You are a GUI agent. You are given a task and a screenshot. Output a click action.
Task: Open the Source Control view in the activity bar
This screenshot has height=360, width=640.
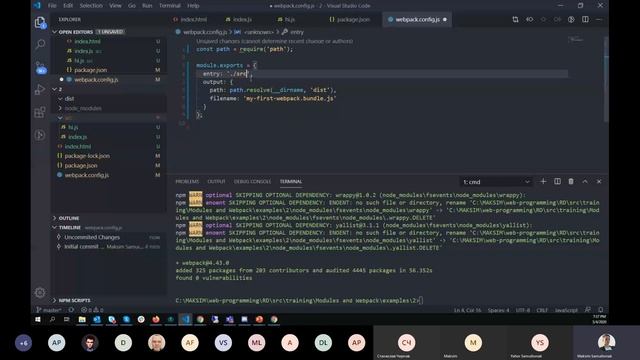(40, 67)
